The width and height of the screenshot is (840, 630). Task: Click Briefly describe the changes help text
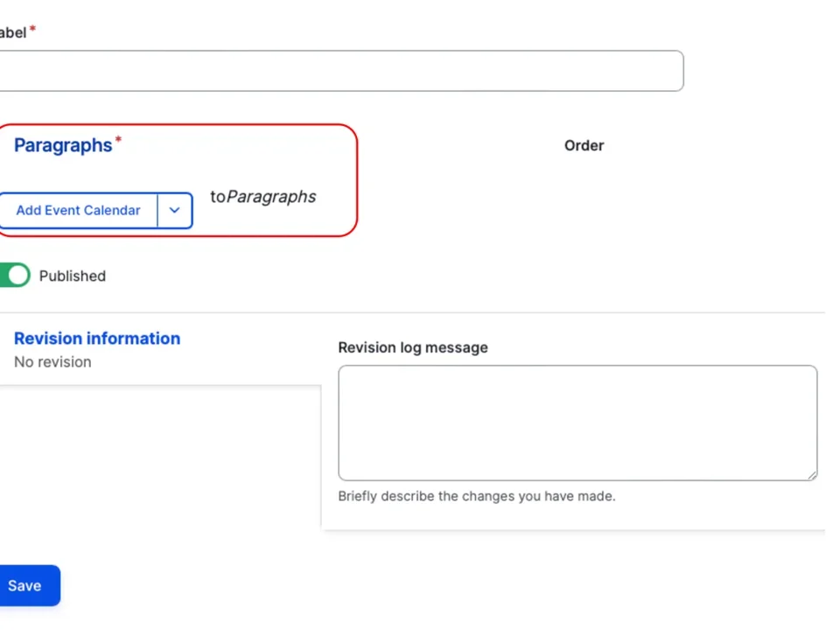476,496
